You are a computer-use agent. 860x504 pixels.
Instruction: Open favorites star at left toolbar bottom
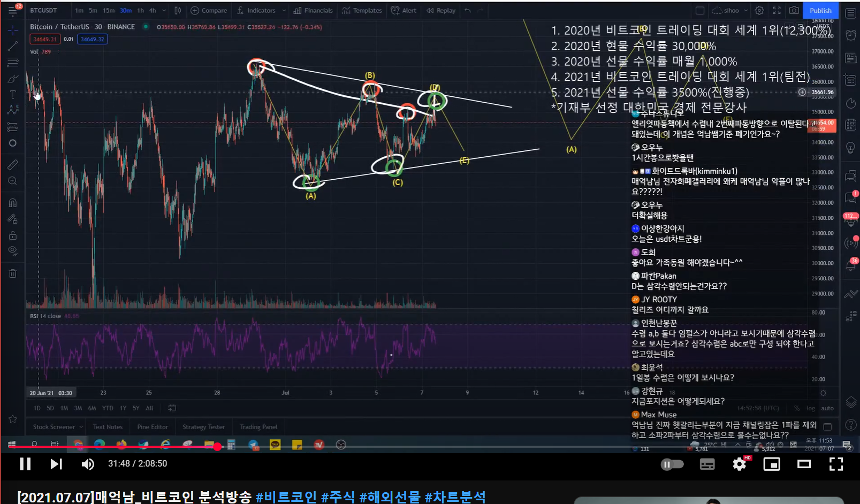(13, 419)
